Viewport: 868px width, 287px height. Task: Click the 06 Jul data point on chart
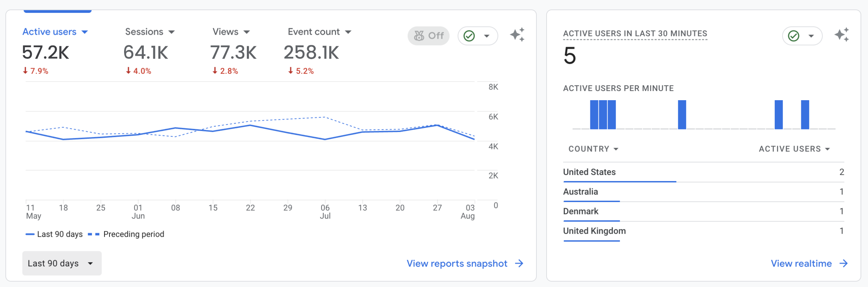[x=325, y=139]
